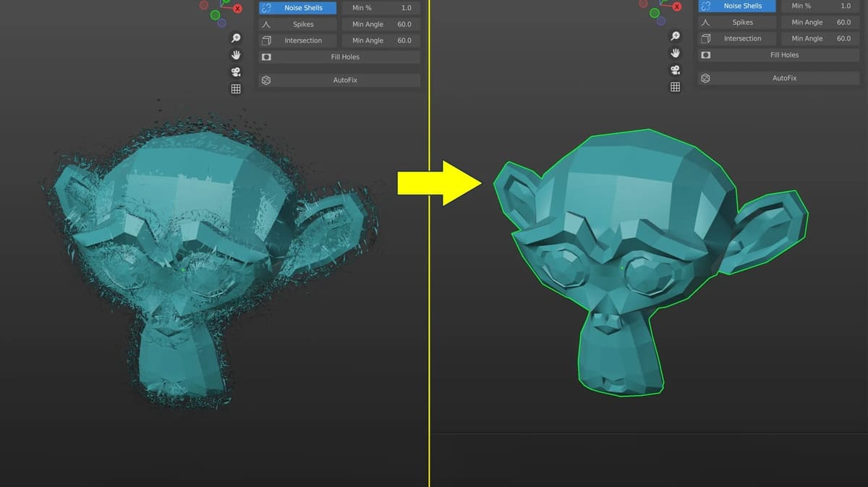
Task: Click green axis circle gizmo in left viewport
Action: (x=216, y=15)
